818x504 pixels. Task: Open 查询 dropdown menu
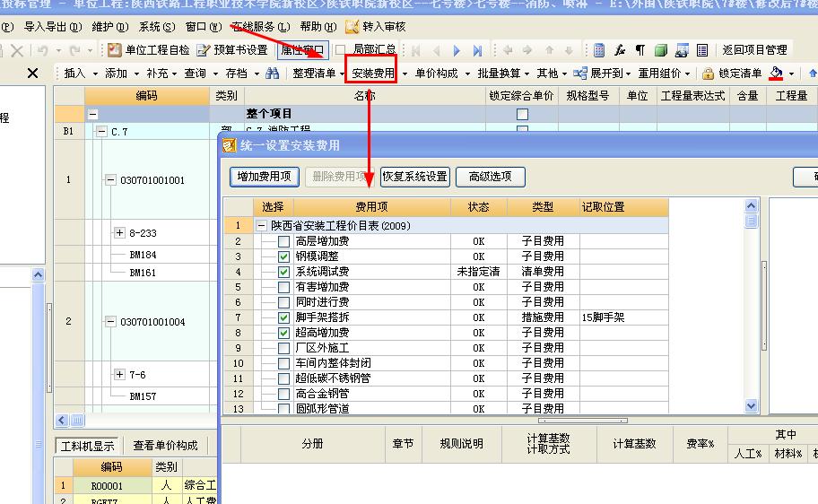(200, 73)
